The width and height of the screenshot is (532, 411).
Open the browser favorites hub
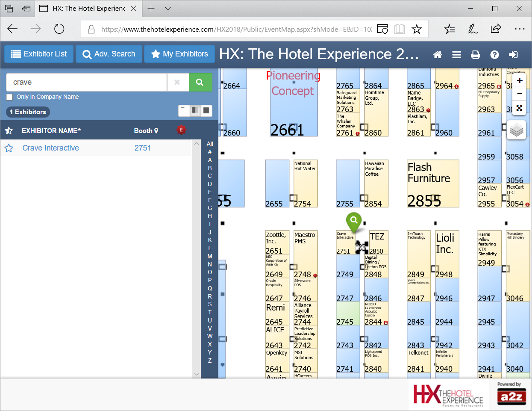(x=450, y=29)
